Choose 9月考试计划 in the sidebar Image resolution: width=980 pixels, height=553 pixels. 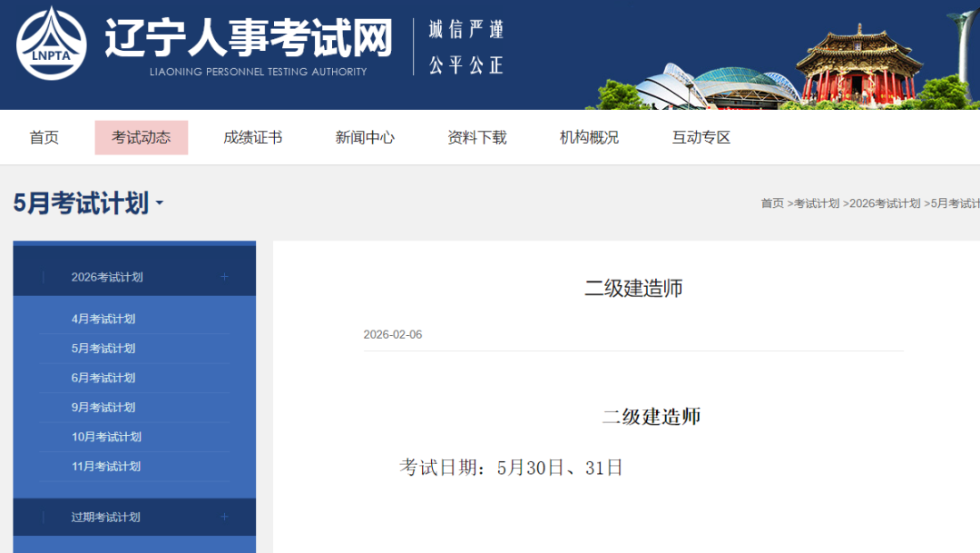pos(103,408)
